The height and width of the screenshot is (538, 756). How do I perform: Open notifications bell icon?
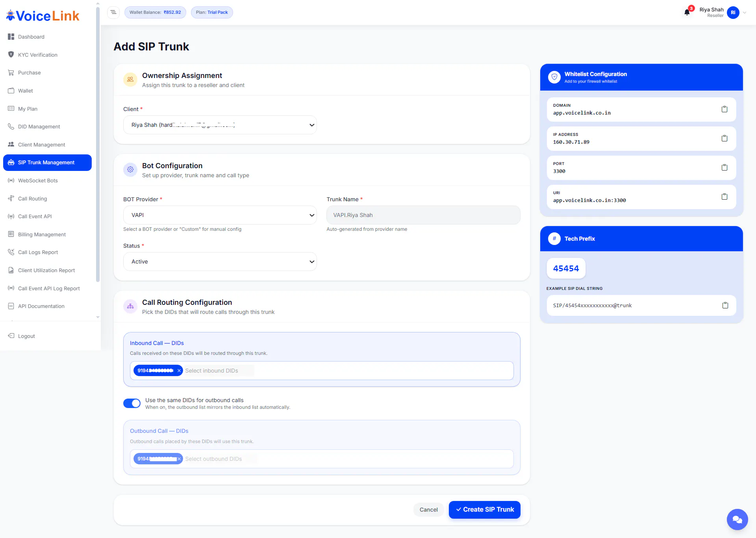[687, 12]
